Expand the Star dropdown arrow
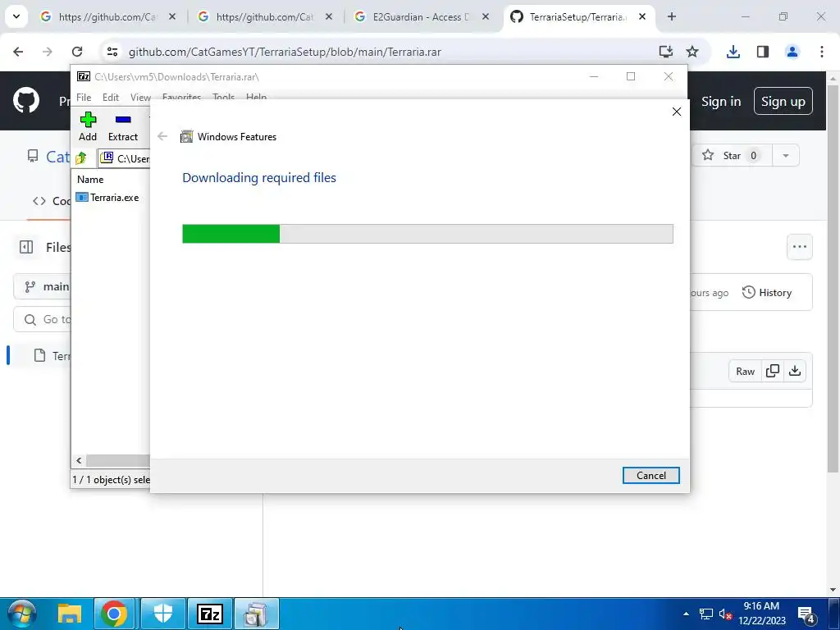This screenshot has height=630, width=840. click(x=785, y=155)
